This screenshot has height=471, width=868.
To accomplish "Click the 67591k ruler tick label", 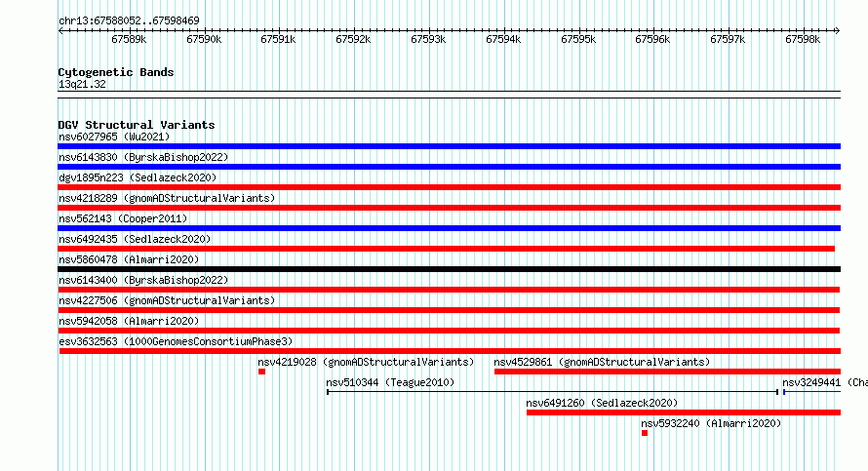I will tap(279, 39).
